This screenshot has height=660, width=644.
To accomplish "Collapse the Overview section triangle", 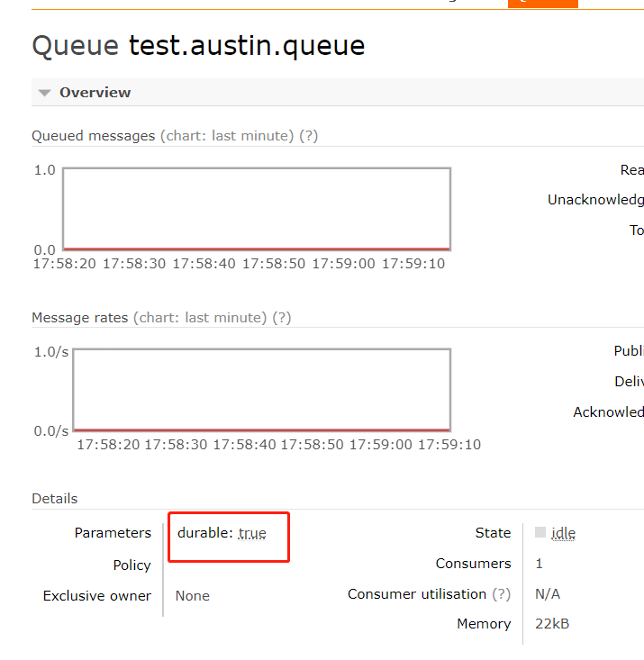I will [x=44, y=93].
